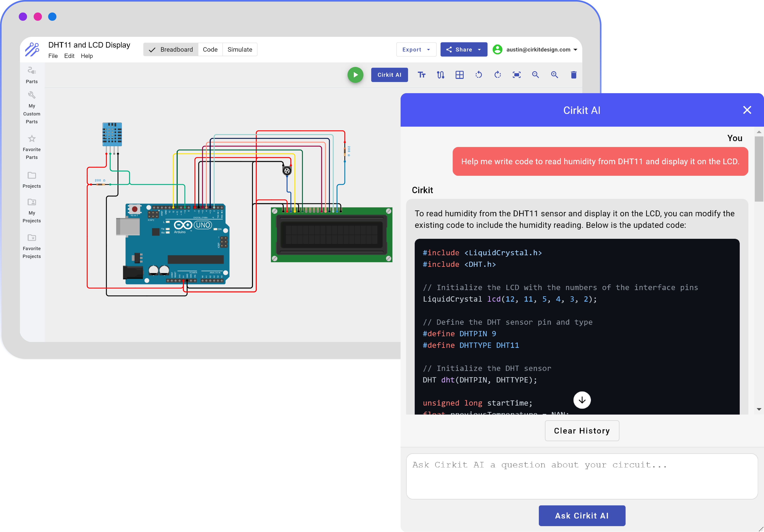Select the potentiometer on canvas

[286, 171]
